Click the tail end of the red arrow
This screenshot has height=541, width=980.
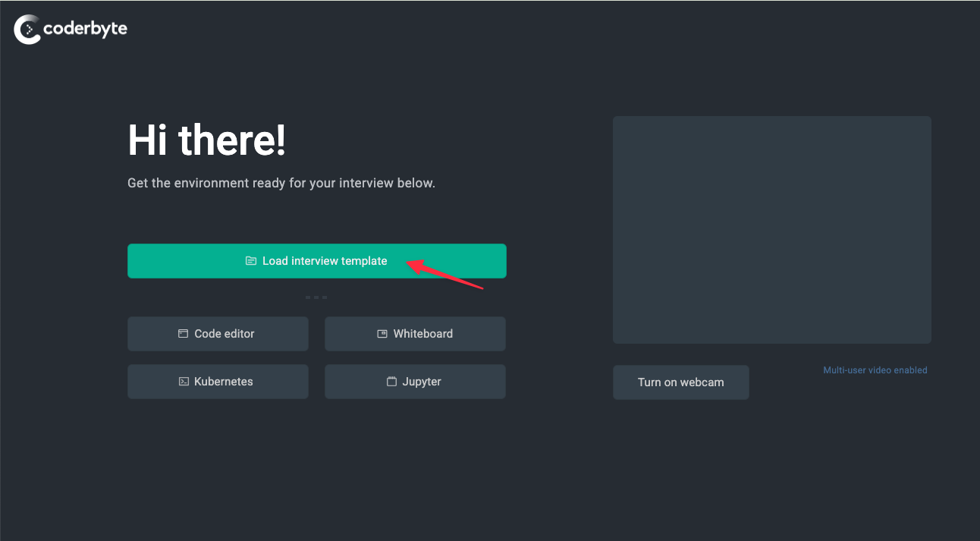481,288
